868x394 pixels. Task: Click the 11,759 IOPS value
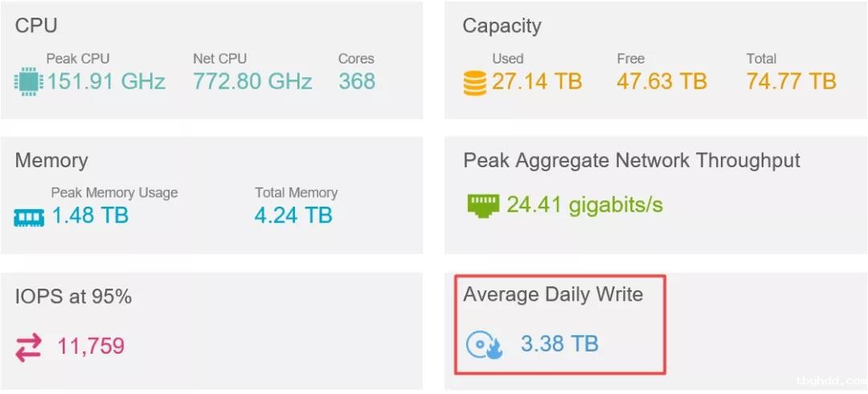pos(92,347)
